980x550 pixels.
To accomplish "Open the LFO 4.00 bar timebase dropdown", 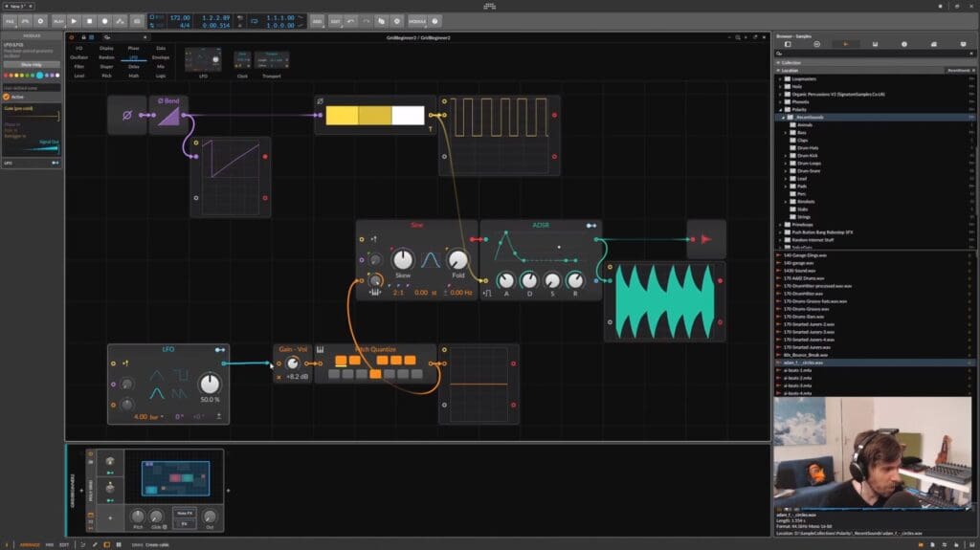I will coord(148,416).
